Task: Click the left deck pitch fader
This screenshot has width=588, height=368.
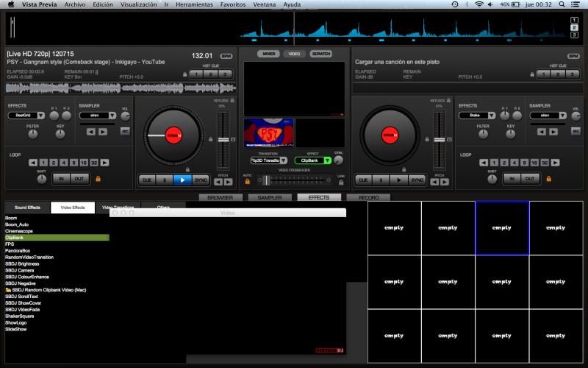Action: pos(223,140)
